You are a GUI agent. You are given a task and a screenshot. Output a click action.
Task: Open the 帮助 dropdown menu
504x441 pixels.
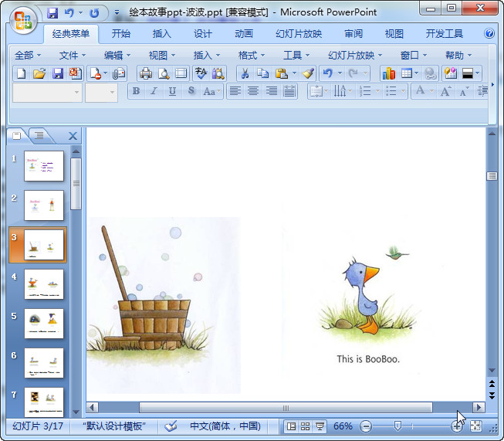coord(458,56)
